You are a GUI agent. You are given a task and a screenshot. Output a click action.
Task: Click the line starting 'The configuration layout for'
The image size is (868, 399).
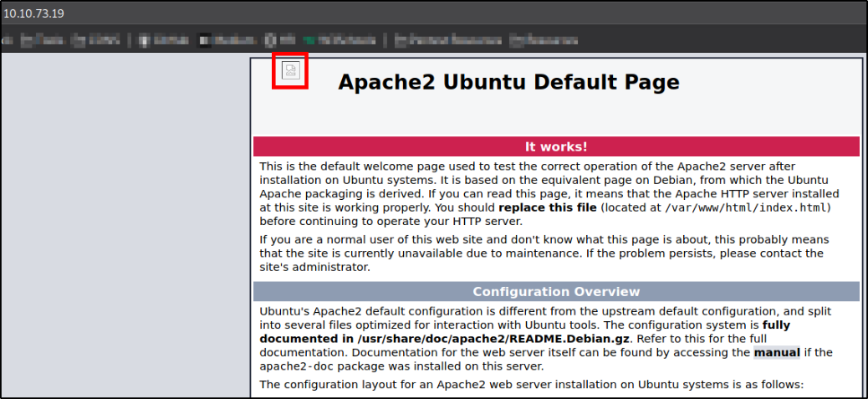(532, 385)
